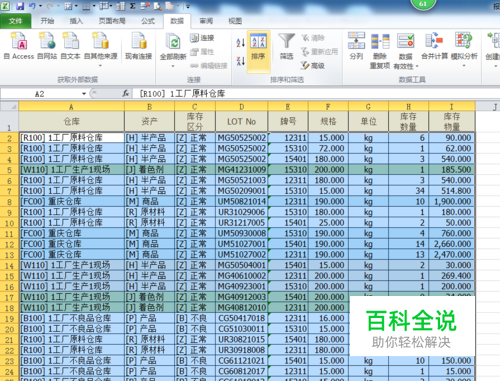500x381 pixels.
Task: Import data using 自文本
Action: (70, 46)
